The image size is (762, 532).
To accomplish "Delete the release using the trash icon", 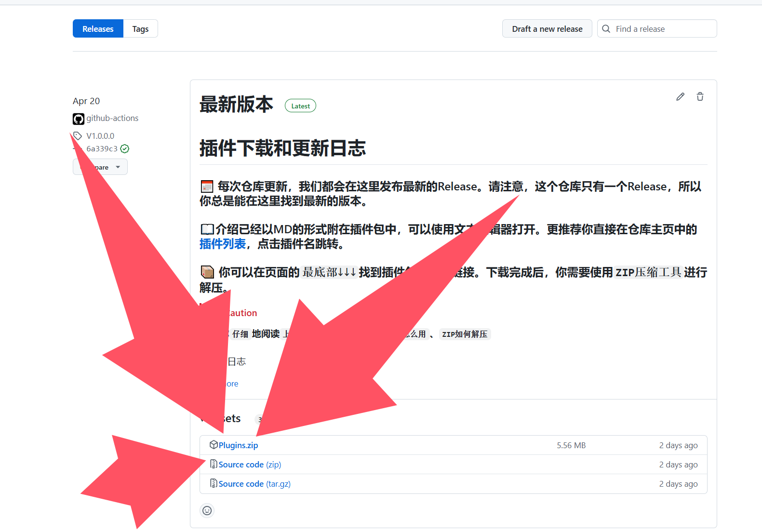I will (700, 97).
